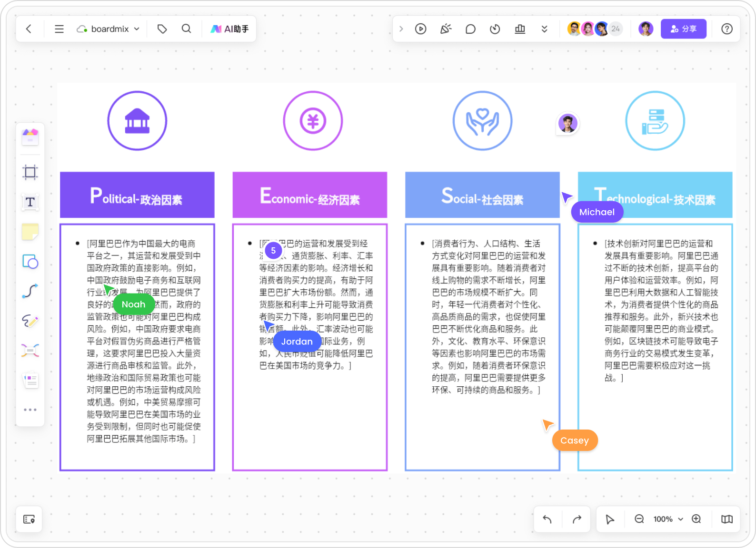Viewport: 756px width, 548px height.
Task: Select the Pen drawing tool
Action: click(x=30, y=321)
